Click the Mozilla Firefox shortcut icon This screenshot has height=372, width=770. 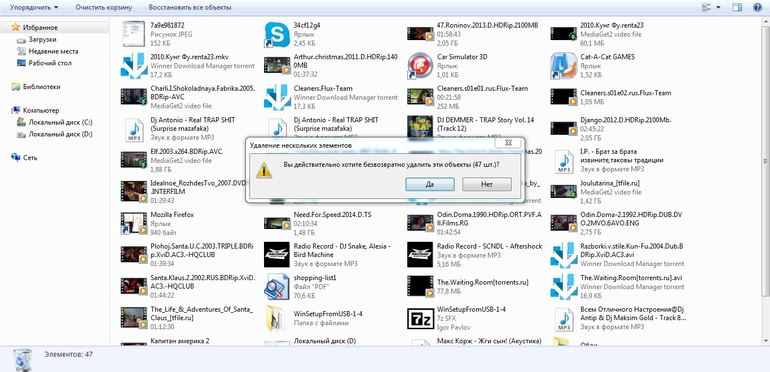(134, 223)
